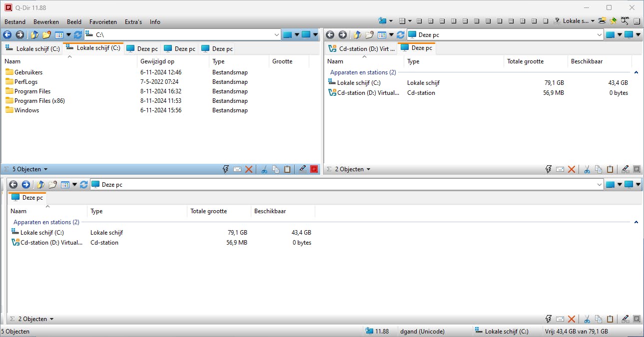Viewport: 644px width, 337px height.
Task: Click Forward arrow in bottom pane
Action: (26, 184)
